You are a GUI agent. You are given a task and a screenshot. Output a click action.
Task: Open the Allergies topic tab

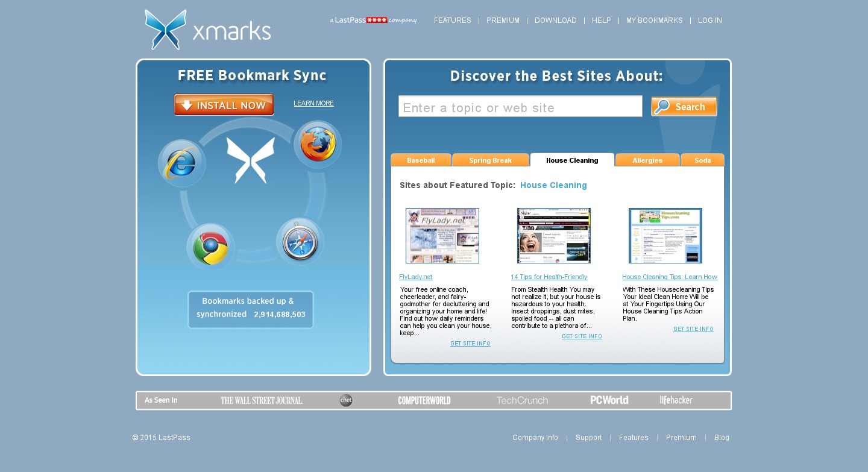point(647,160)
